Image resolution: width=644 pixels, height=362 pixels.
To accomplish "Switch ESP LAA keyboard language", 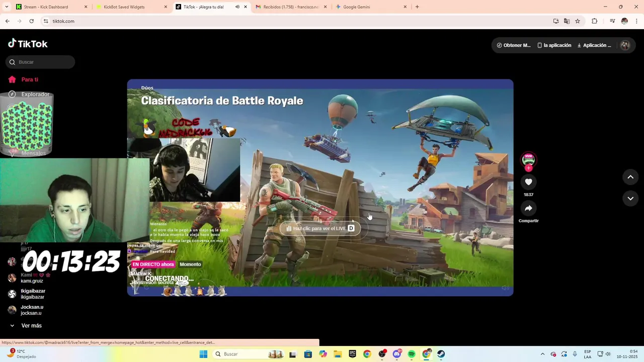I will coord(588,354).
